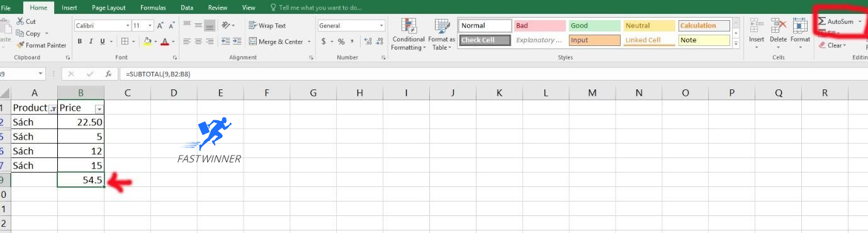Click Decrease Decimal icon

pyautogui.click(x=380, y=42)
